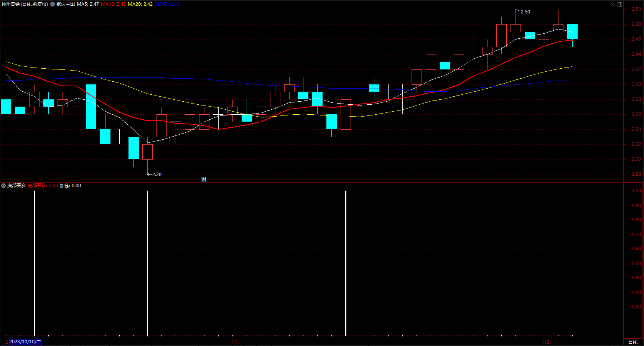Click the 0.50 tick on sub-chart axis
Screen dimensions: 644x346
click(636, 264)
